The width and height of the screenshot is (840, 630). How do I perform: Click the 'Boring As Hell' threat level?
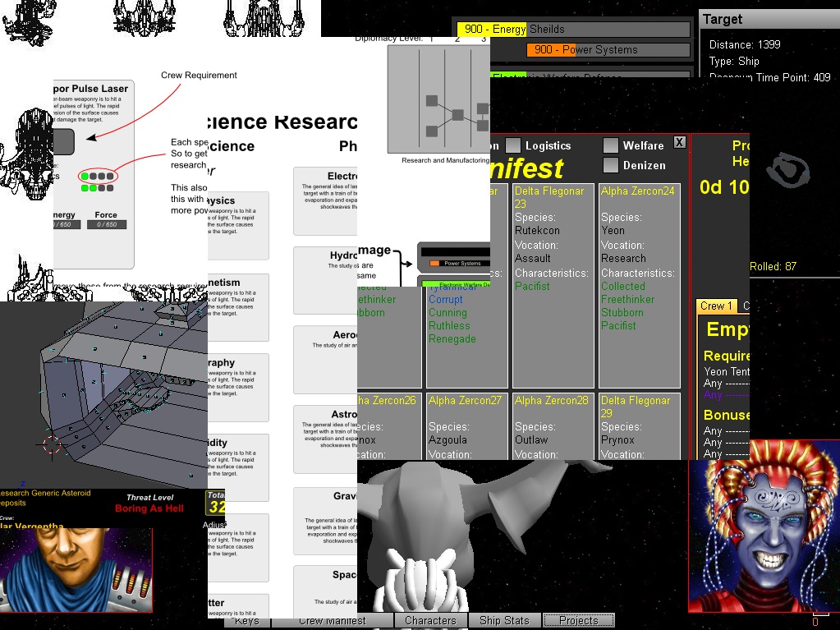point(149,508)
